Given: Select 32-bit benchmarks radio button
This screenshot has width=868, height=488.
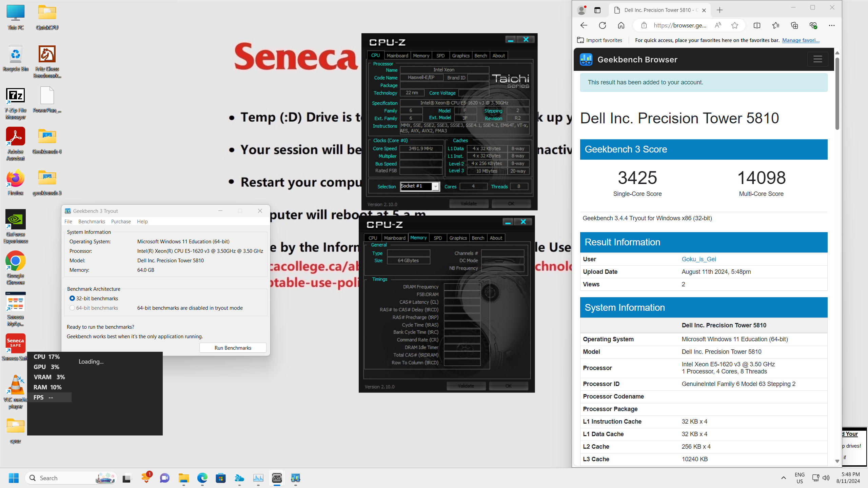Looking at the screenshot, I should 72,299.
